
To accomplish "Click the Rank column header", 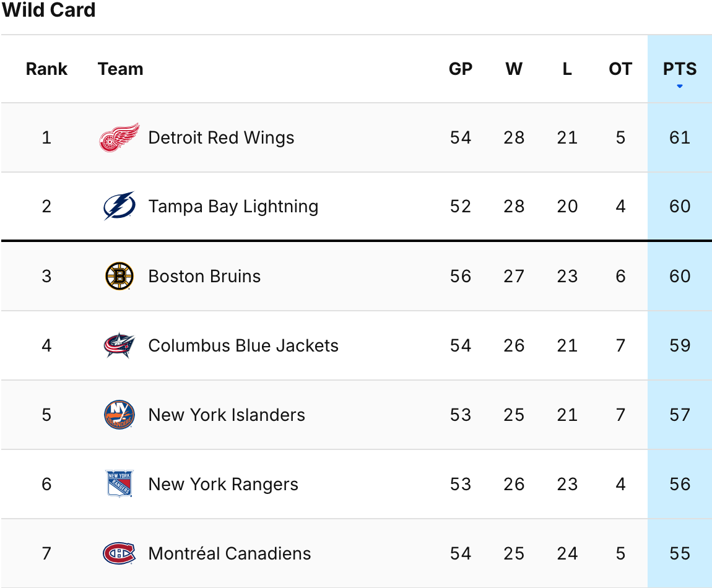I will tap(46, 69).
